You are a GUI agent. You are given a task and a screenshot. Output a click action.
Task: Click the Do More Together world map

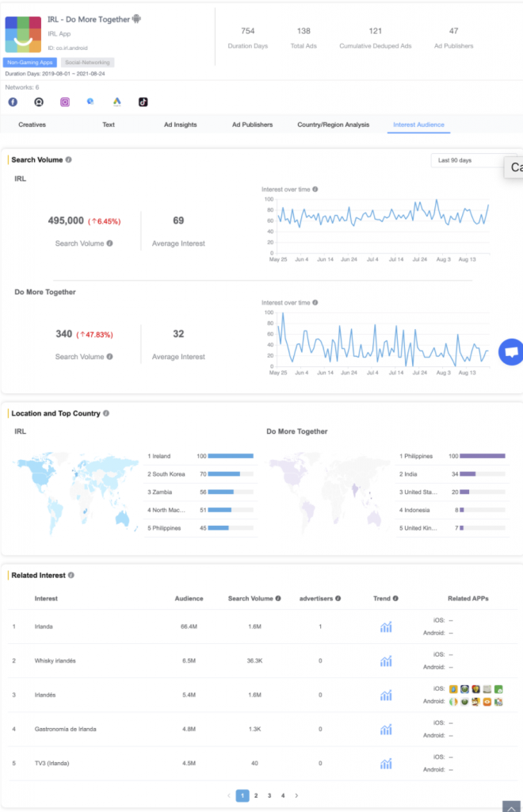(328, 493)
